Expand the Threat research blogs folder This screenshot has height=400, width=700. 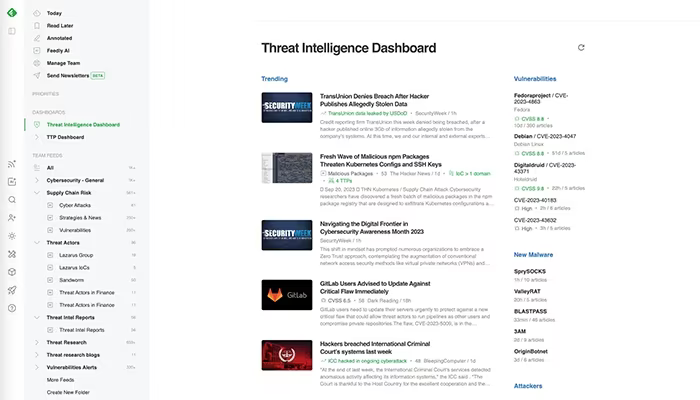37,356
